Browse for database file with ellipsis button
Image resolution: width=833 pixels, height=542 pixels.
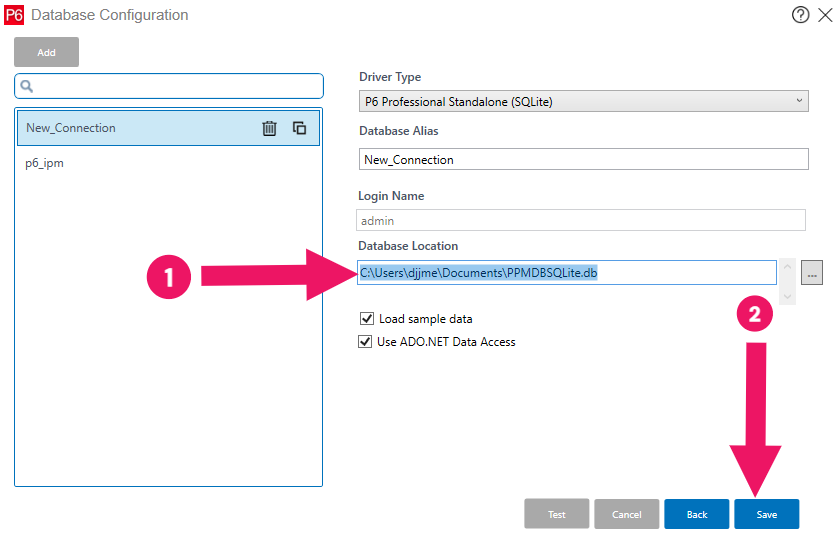tap(811, 272)
